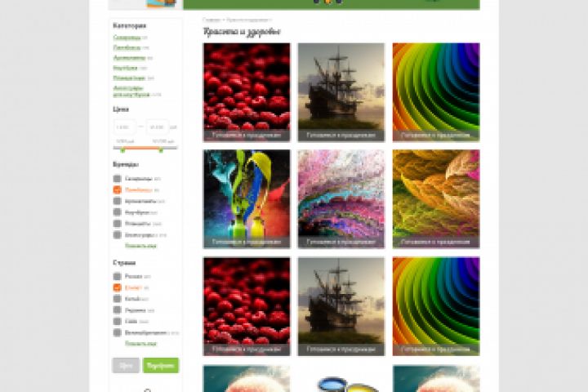Grab the left handle of price slider
The height and width of the screenshot is (392, 588).
[122, 150]
